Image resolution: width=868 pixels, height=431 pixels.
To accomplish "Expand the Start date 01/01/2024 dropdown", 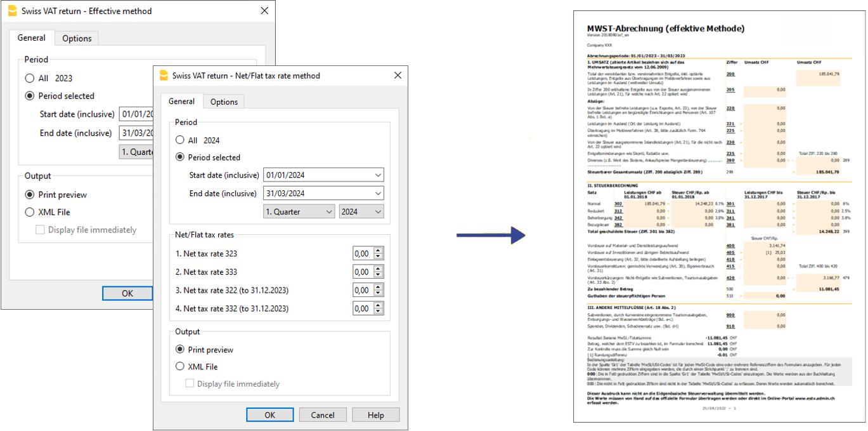I will [x=379, y=175].
